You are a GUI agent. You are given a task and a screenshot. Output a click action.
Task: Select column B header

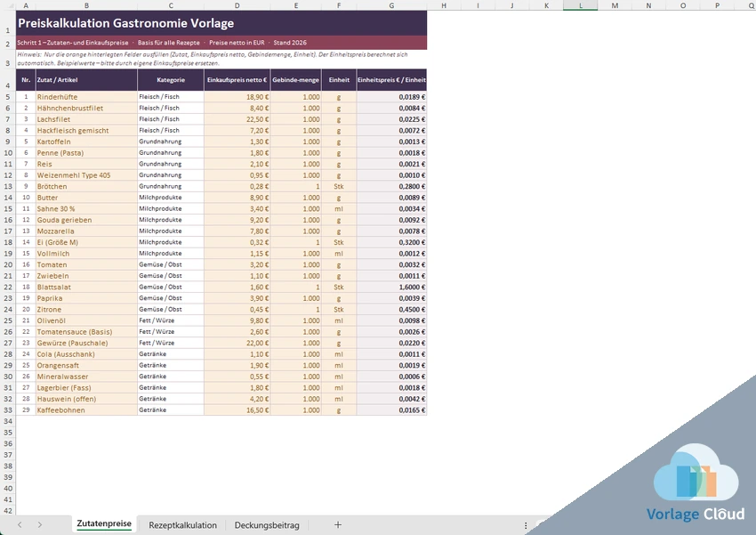point(86,5)
